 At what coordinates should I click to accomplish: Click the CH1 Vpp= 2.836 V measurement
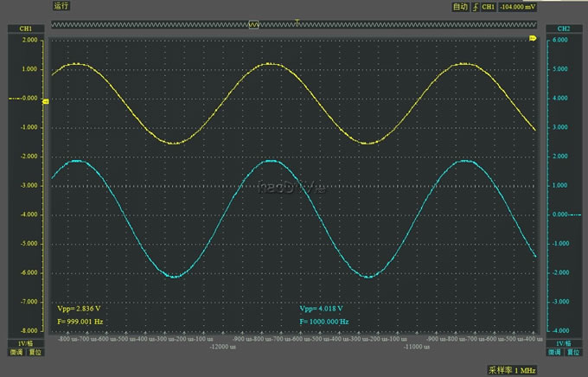click(x=80, y=308)
